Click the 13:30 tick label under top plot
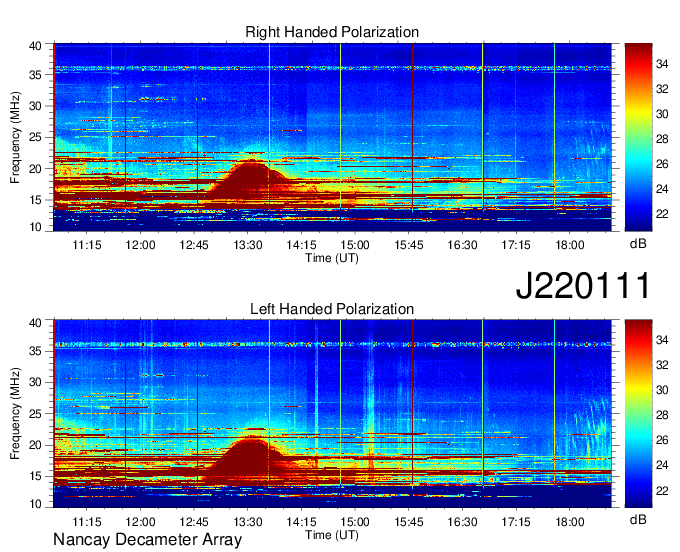The height and width of the screenshot is (552, 680). click(x=248, y=245)
